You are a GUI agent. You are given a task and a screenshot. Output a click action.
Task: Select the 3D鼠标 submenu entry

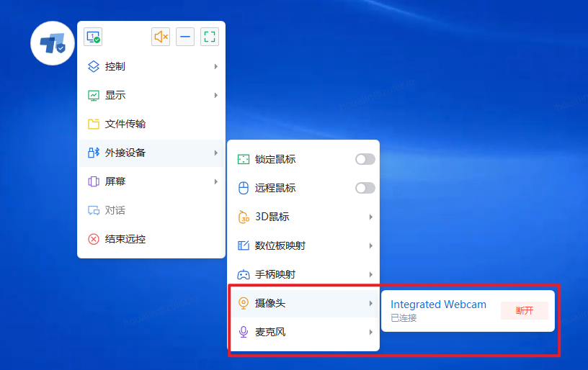[304, 217]
